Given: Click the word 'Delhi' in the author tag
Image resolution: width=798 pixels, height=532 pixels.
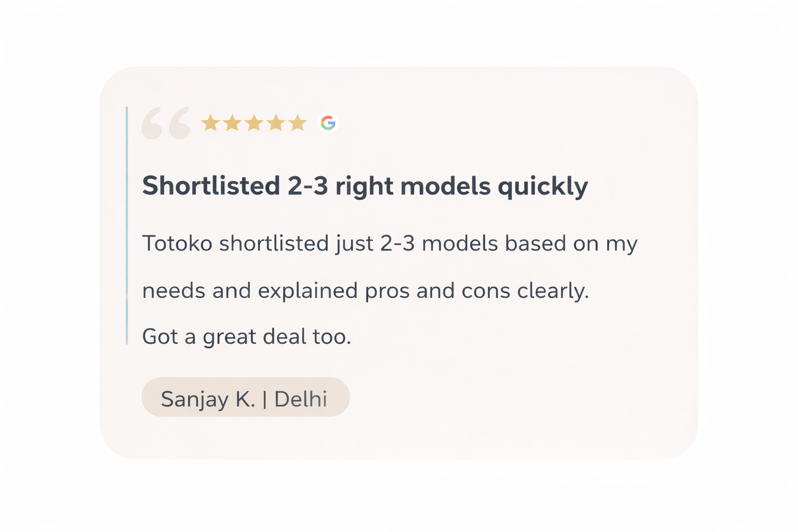Looking at the screenshot, I should pos(300,399).
